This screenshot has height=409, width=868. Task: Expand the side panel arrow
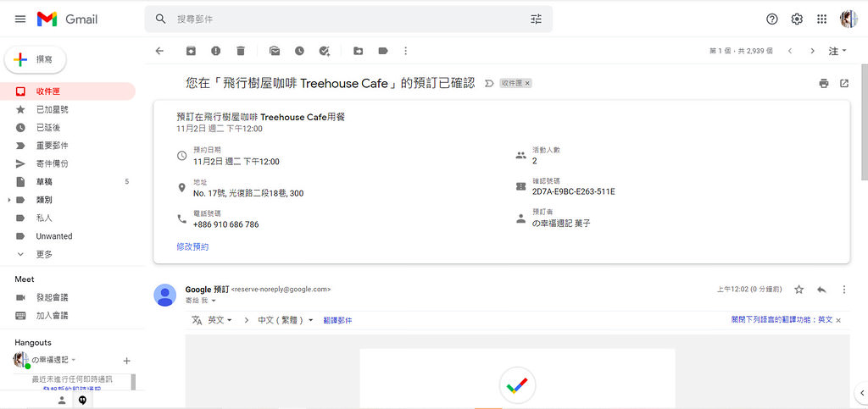coord(861,392)
